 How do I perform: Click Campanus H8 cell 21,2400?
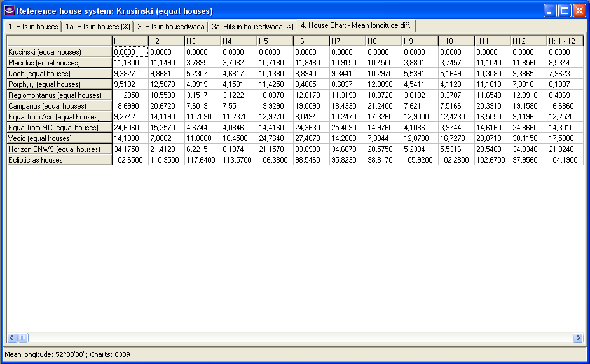(384, 106)
